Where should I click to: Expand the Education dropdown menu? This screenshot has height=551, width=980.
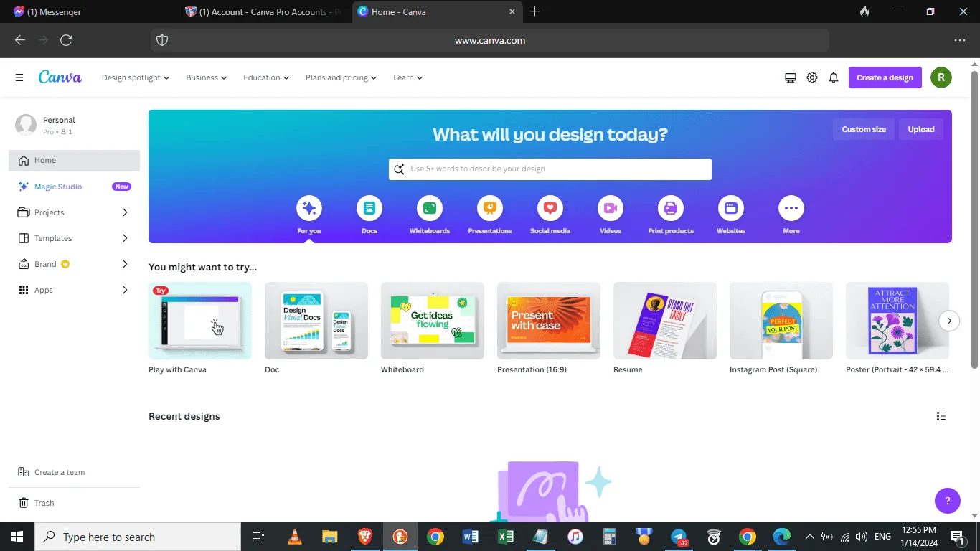(266, 77)
